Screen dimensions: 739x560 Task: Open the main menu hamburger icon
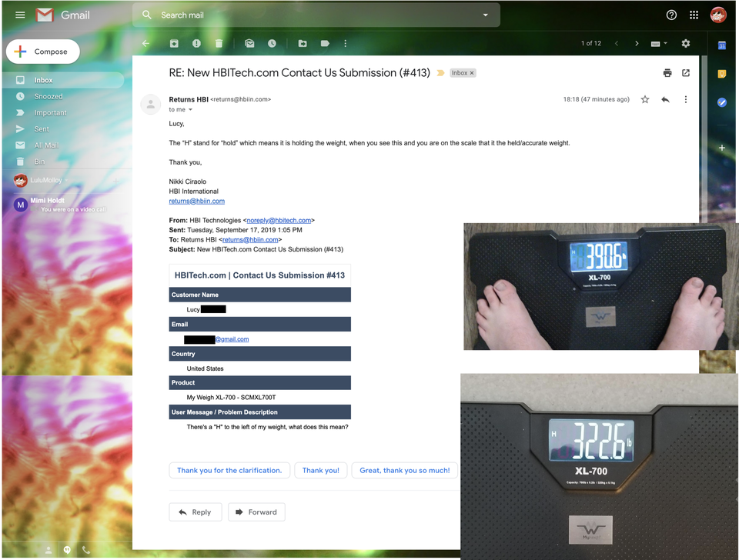[x=20, y=15]
